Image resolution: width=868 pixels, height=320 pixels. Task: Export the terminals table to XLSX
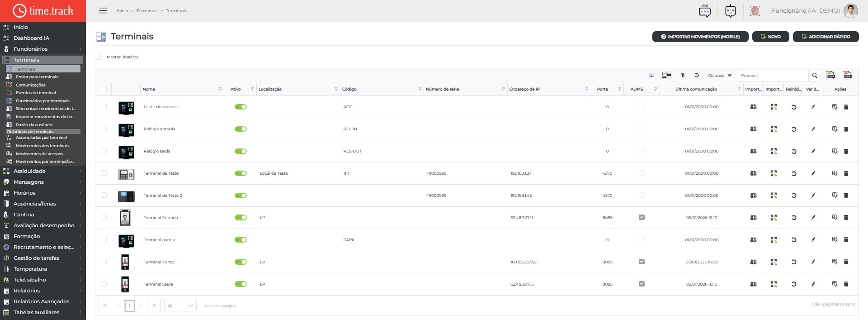pyautogui.click(x=830, y=76)
